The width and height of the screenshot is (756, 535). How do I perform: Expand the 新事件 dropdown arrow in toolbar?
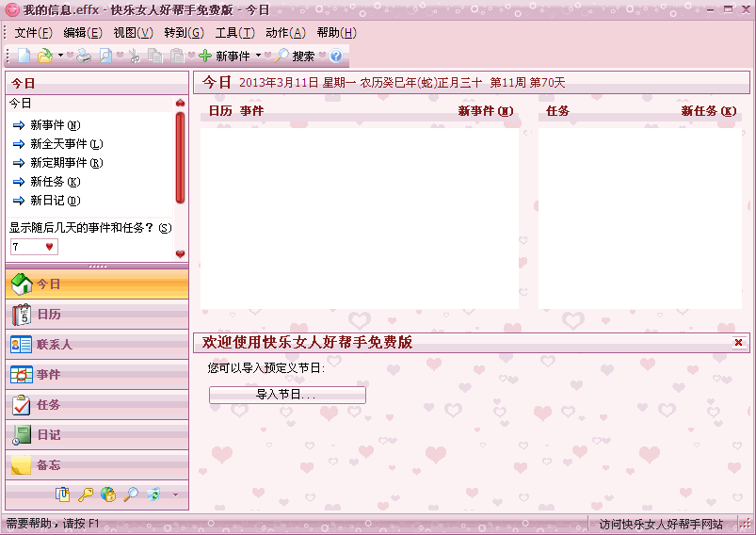[x=259, y=57]
